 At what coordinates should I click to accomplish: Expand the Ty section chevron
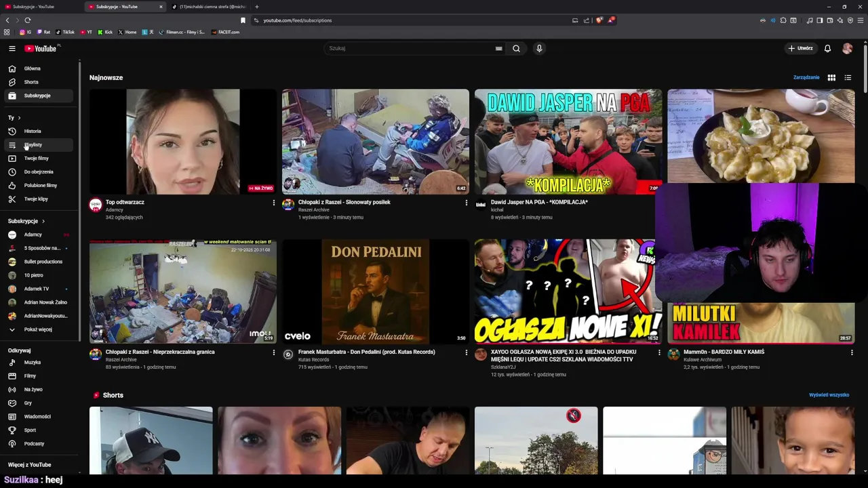(x=18, y=118)
